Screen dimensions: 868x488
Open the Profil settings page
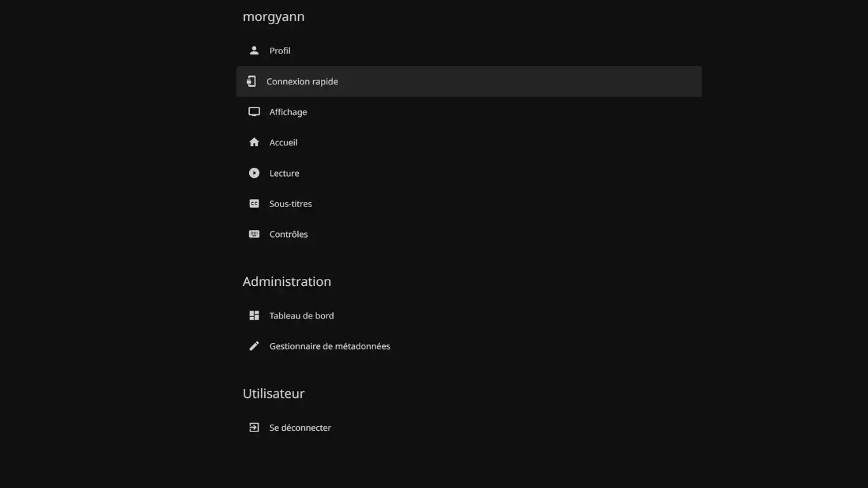tap(280, 51)
